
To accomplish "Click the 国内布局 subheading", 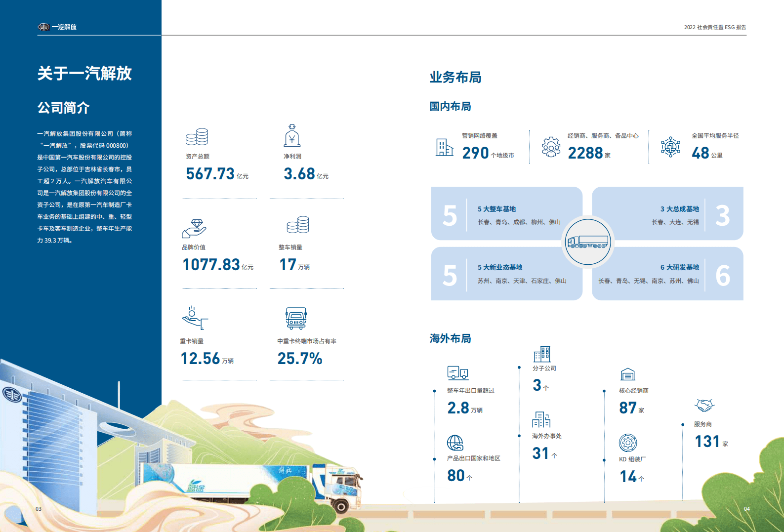I will point(450,106).
